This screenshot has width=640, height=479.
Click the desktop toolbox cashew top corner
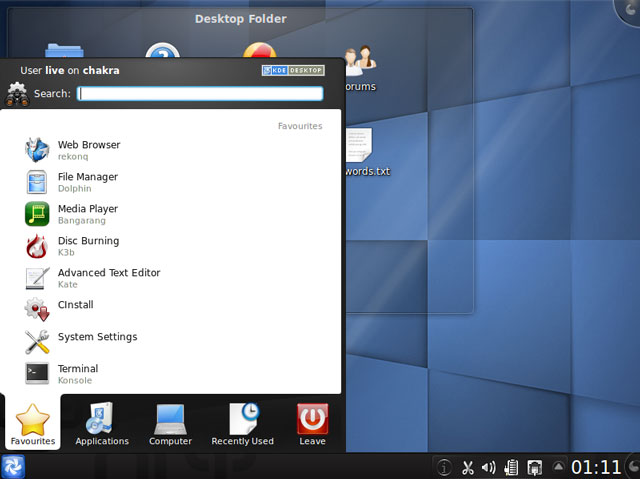point(630,10)
